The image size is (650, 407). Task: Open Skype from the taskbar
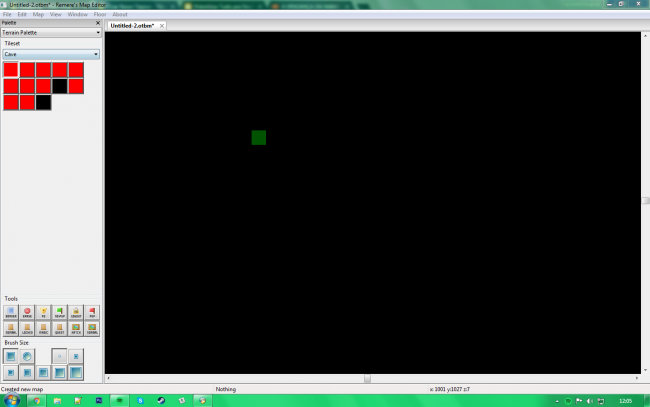pyautogui.click(x=140, y=401)
